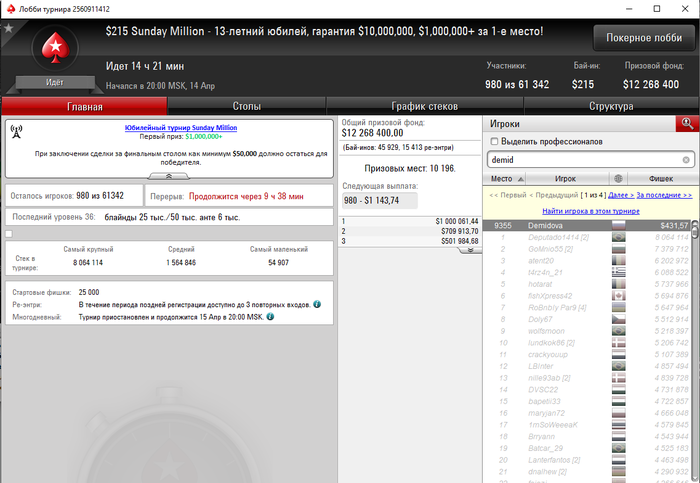Toggle the small checkbox under level info
Screen dimensions: 700x483
9,233
